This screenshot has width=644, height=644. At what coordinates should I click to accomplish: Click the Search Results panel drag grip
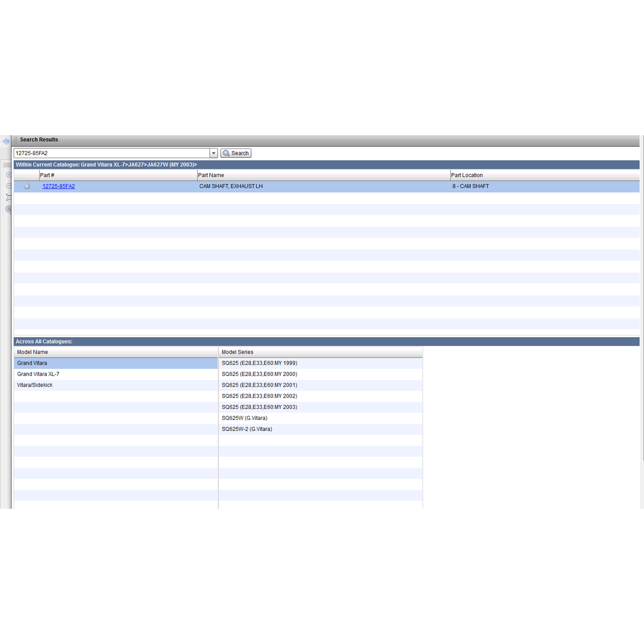(x=15, y=140)
